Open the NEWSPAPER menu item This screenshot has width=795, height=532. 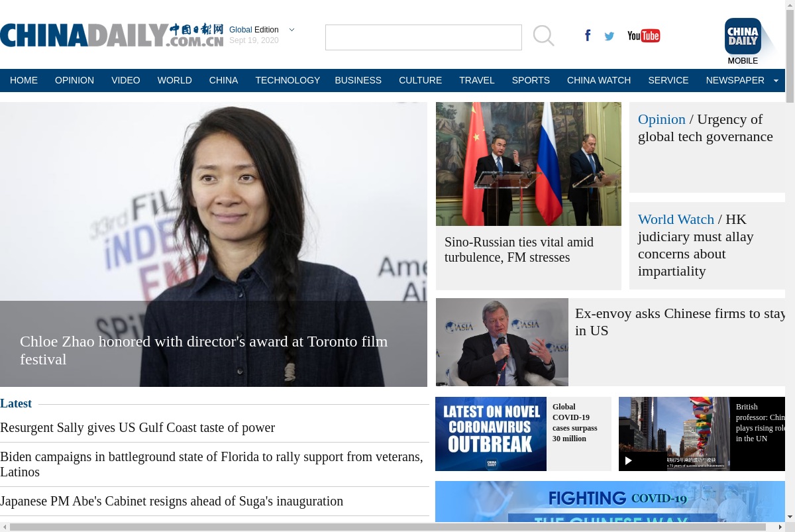click(x=735, y=80)
